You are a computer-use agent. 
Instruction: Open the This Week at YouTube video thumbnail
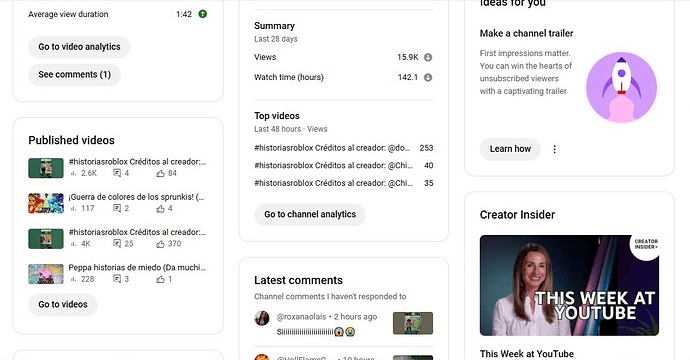[569, 285]
